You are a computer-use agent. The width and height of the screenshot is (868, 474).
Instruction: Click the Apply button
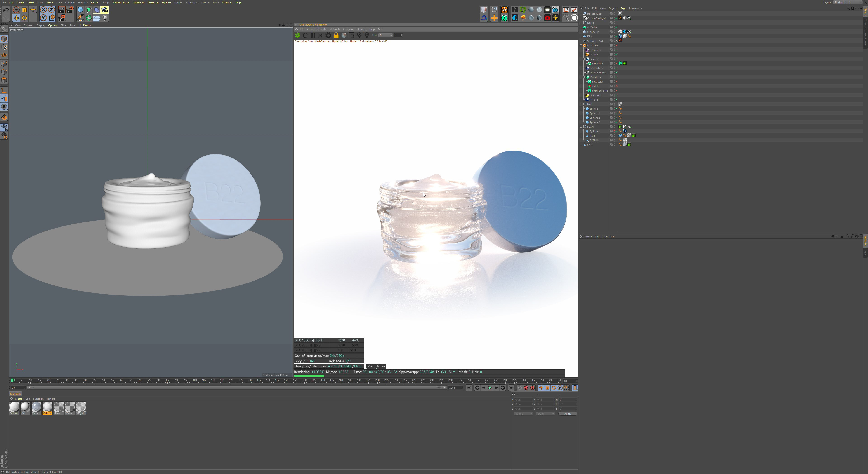click(567, 414)
